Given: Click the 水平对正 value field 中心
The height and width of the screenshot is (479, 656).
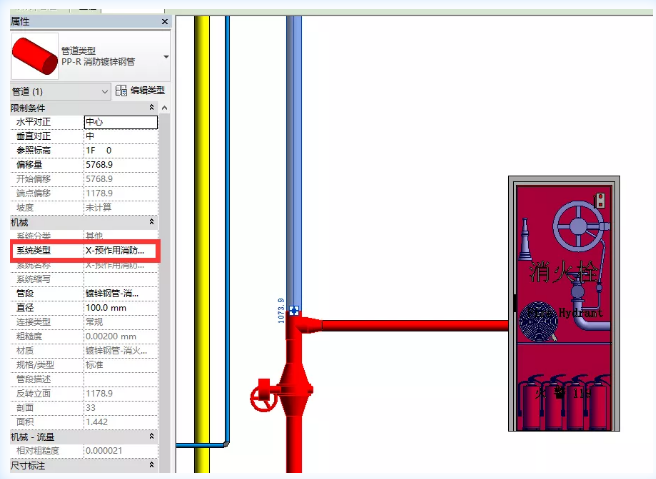Looking at the screenshot, I should point(121,122).
